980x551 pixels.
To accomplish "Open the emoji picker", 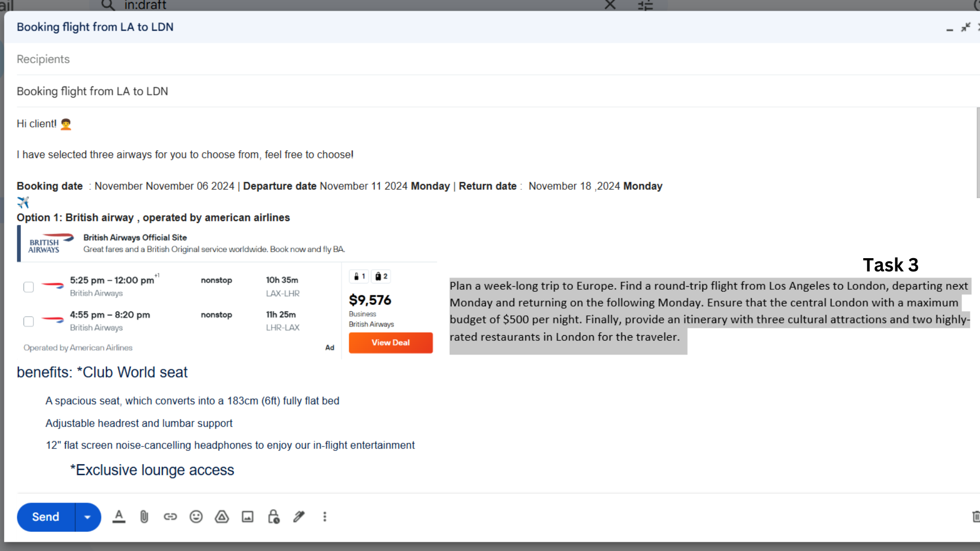I will [196, 517].
